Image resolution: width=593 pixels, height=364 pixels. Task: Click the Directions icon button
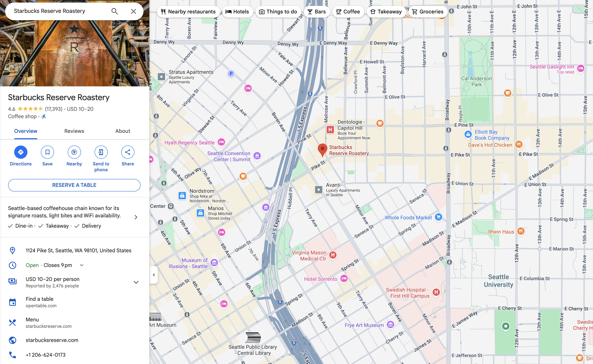point(21,152)
